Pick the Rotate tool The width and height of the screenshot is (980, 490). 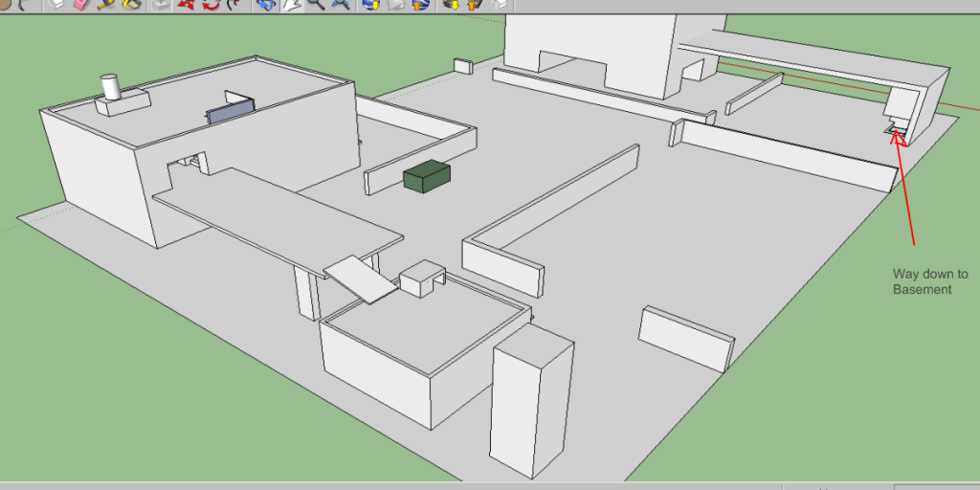[210, 5]
